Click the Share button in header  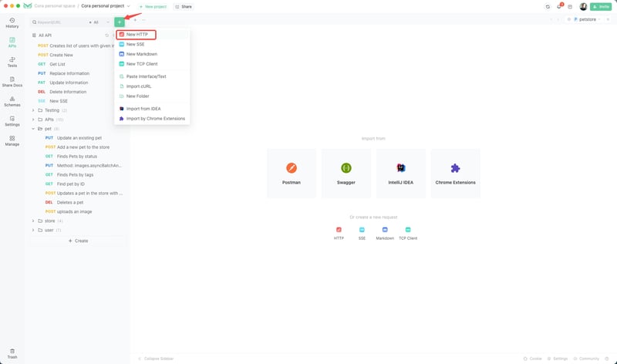(184, 7)
